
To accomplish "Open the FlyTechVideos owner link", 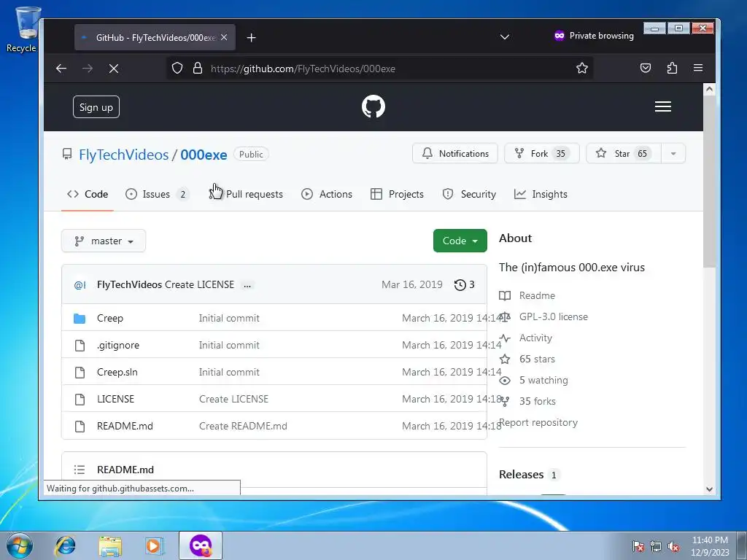I will [x=124, y=155].
